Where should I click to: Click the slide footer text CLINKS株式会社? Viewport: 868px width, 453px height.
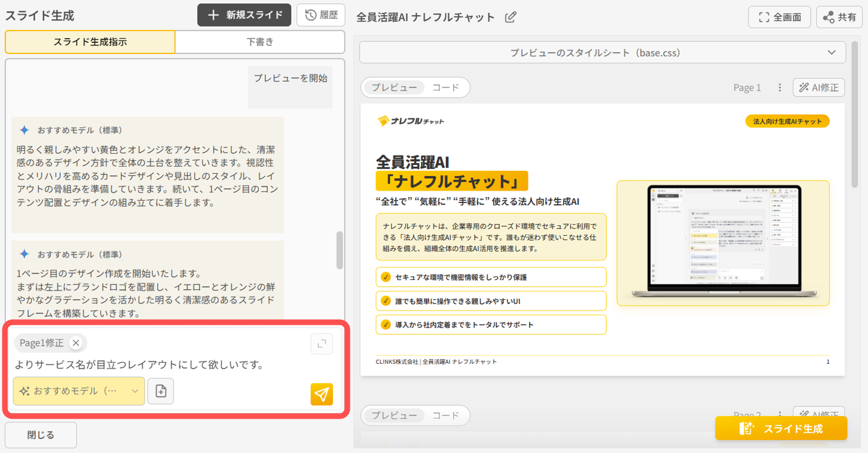coord(397,362)
